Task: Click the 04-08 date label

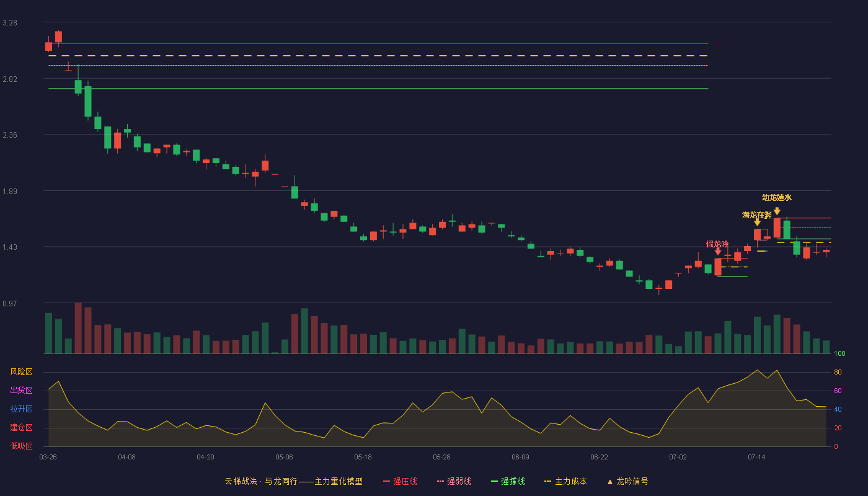Action: 127,457
